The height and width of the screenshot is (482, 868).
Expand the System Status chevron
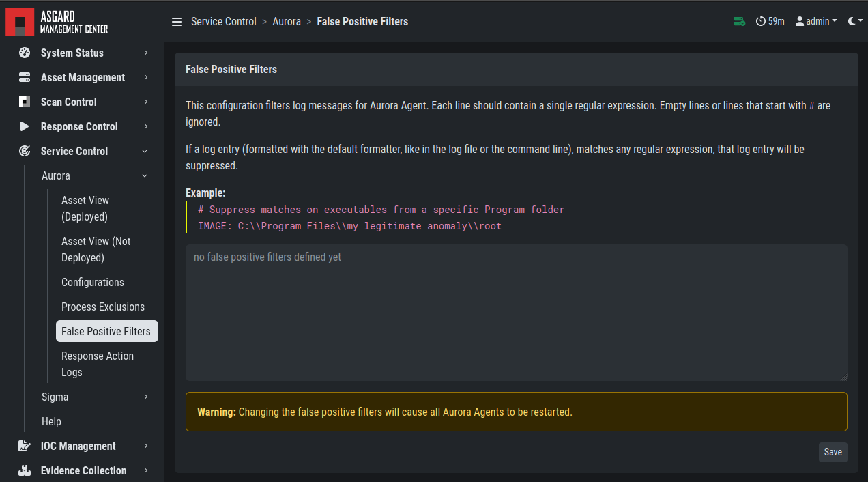tap(146, 53)
